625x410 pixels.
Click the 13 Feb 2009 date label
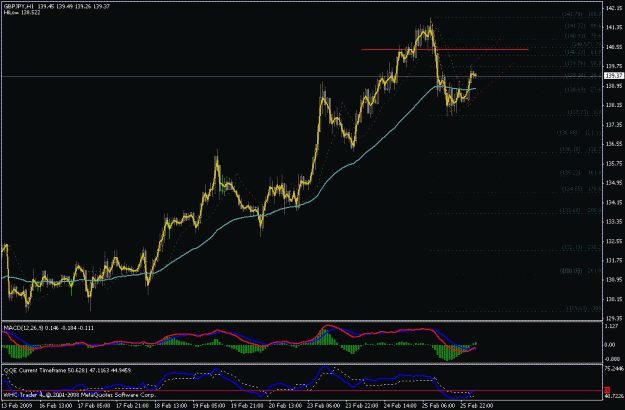click(x=15, y=406)
